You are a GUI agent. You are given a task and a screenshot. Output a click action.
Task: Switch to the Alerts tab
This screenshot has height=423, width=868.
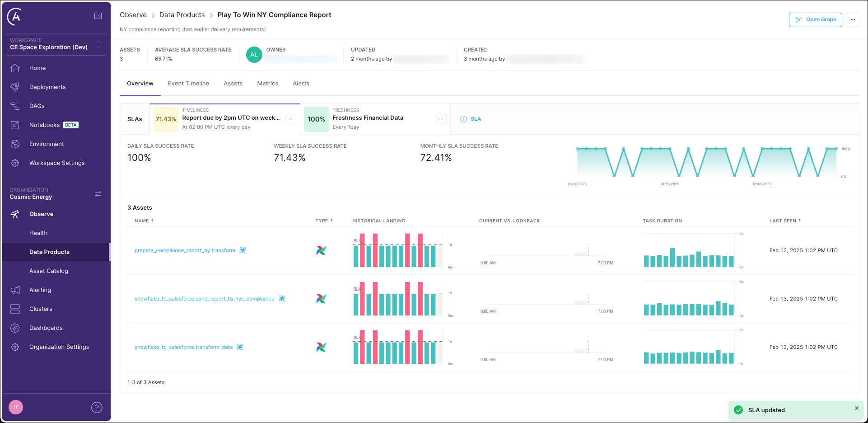tap(301, 84)
